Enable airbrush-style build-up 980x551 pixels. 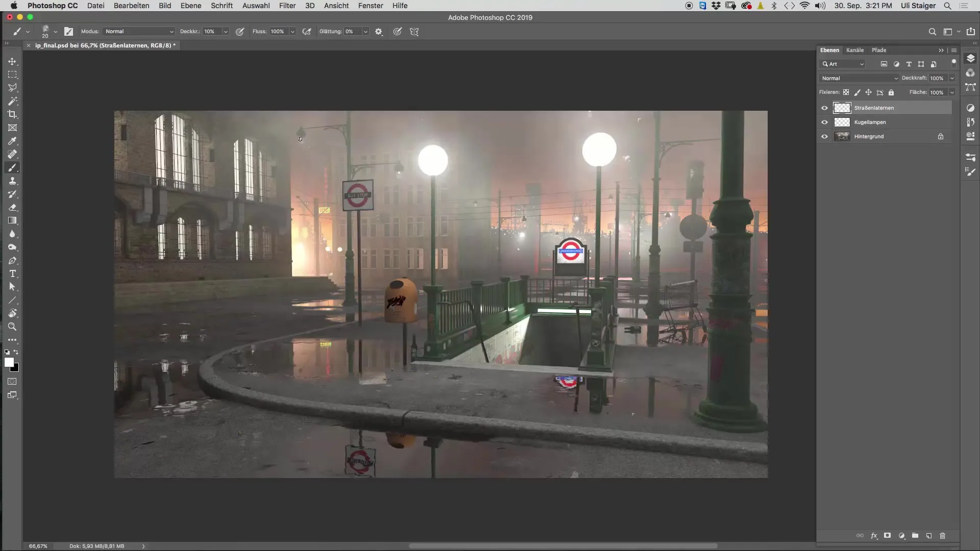(x=307, y=32)
